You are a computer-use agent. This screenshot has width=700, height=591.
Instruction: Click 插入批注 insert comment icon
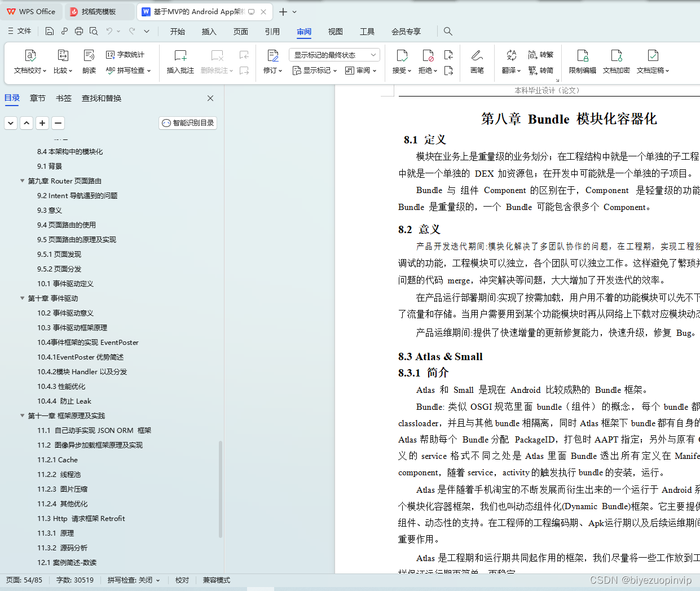pyautogui.click(x=180, y=55)
